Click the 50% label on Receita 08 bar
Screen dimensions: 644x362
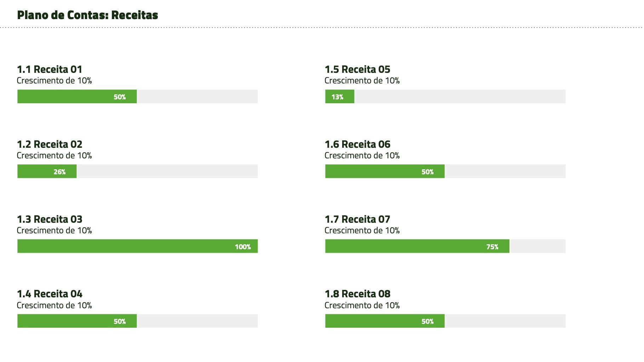427,321
